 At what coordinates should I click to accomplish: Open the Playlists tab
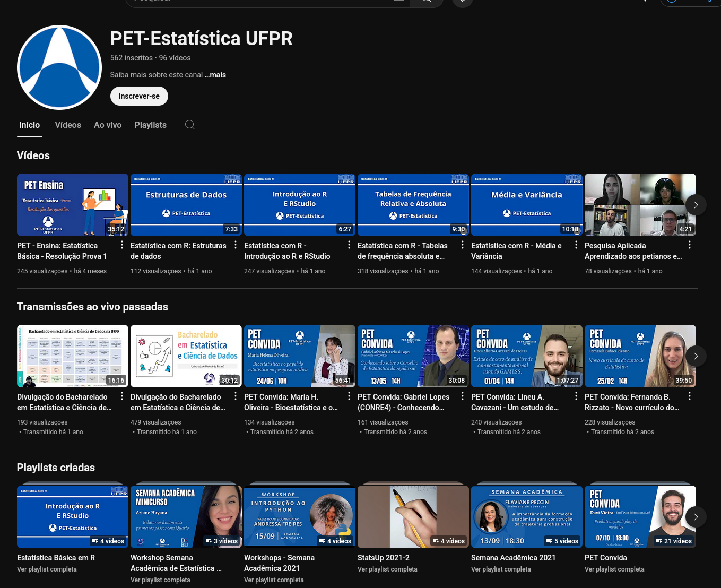point(150,125)
